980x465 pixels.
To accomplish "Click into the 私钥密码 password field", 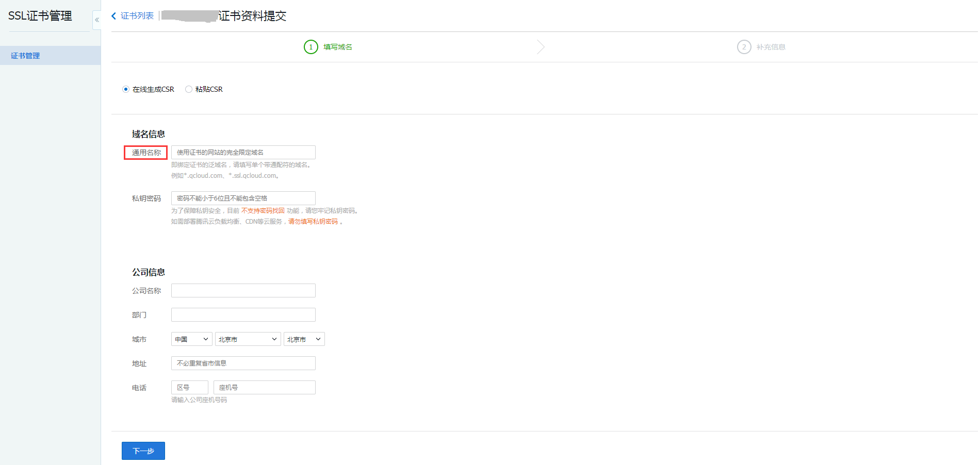I will coord(243,198).
